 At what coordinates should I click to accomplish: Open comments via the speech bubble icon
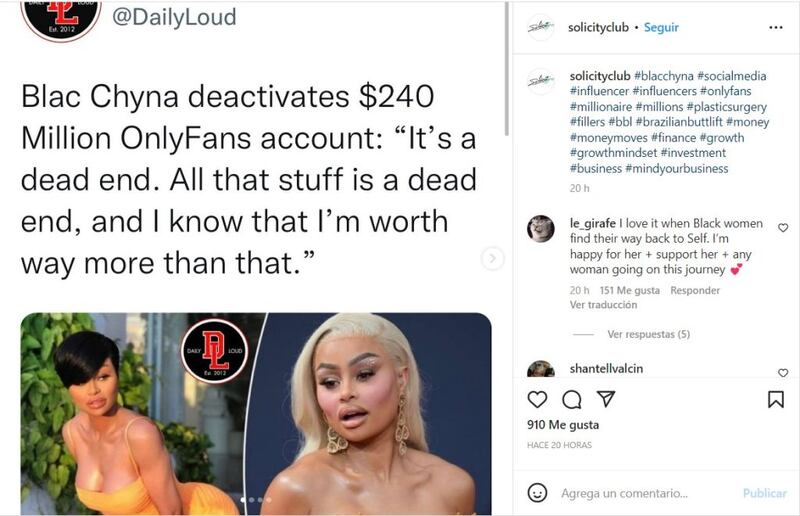tap(571, 400)
